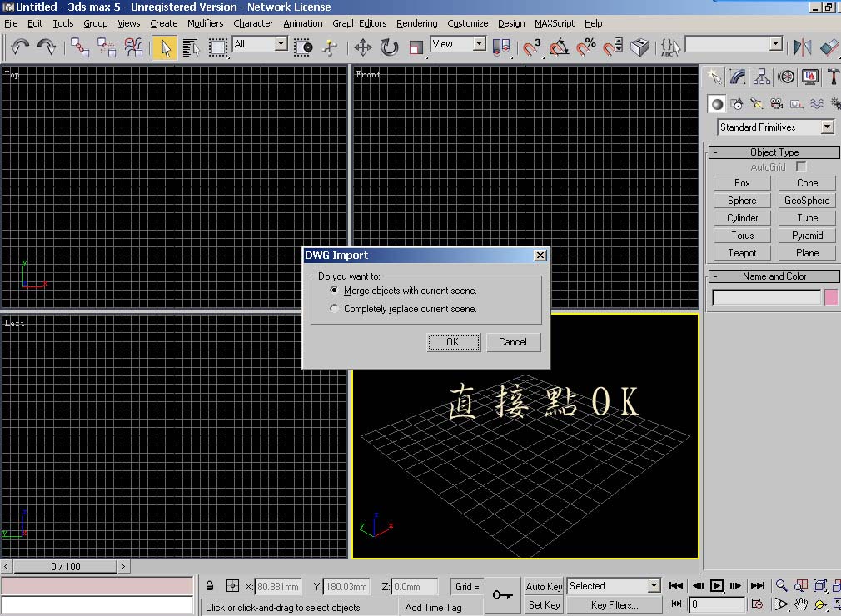Click the Undo arrow icon
Image resolution: width=841 pixels, height=616 pixels.
(x=20, y=47)
